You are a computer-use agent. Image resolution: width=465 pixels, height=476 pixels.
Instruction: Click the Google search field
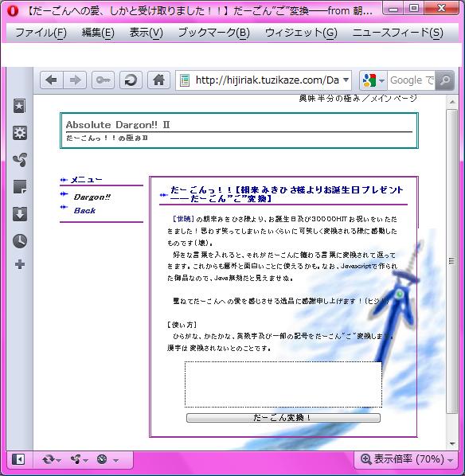pyautogui.click(x=411, y=80)
